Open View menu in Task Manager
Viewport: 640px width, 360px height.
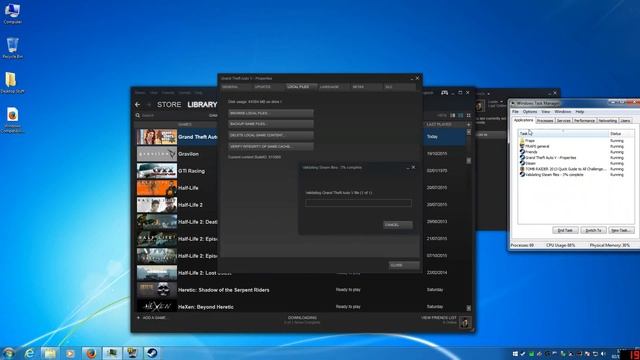click(546, 111)
